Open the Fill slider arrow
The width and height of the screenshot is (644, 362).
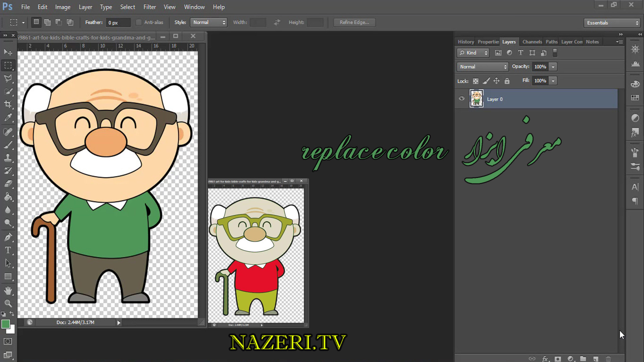pyautogui.click(x=553, y=81)
